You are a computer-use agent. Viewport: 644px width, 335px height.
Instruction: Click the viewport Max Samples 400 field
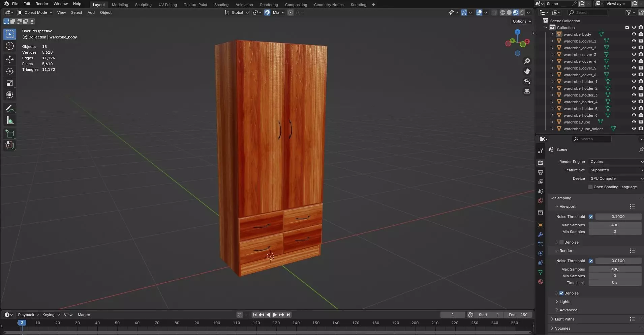615,225
